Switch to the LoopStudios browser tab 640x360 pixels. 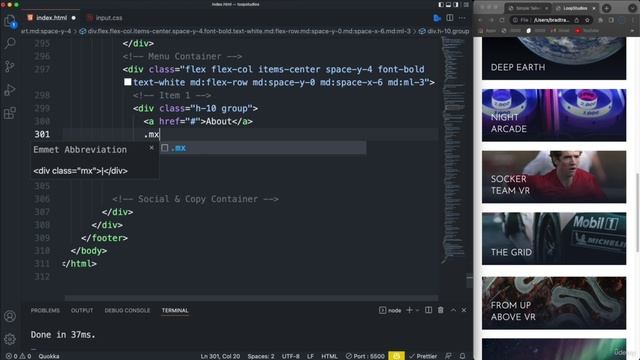576,8
